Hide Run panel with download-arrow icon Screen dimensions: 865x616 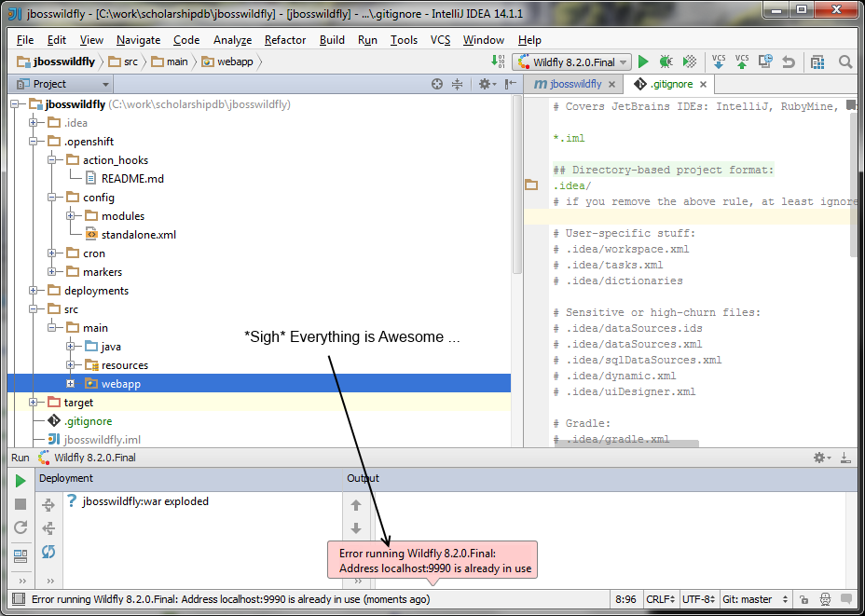pyautogui.click(x=845, y=458)
